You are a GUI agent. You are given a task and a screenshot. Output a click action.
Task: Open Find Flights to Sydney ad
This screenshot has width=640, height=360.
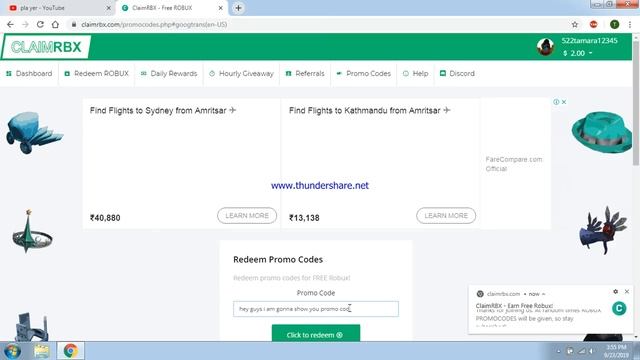tap(163, 110)
